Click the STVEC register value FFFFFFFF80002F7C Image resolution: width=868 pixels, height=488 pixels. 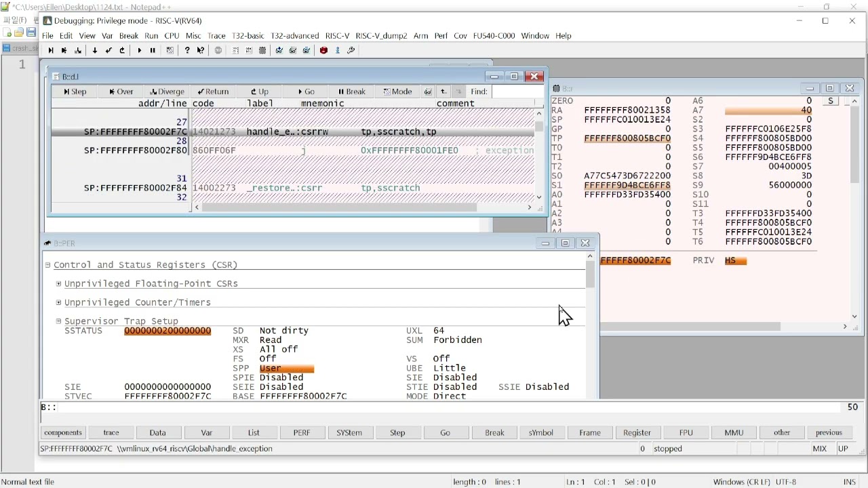[x=167, y=396]
